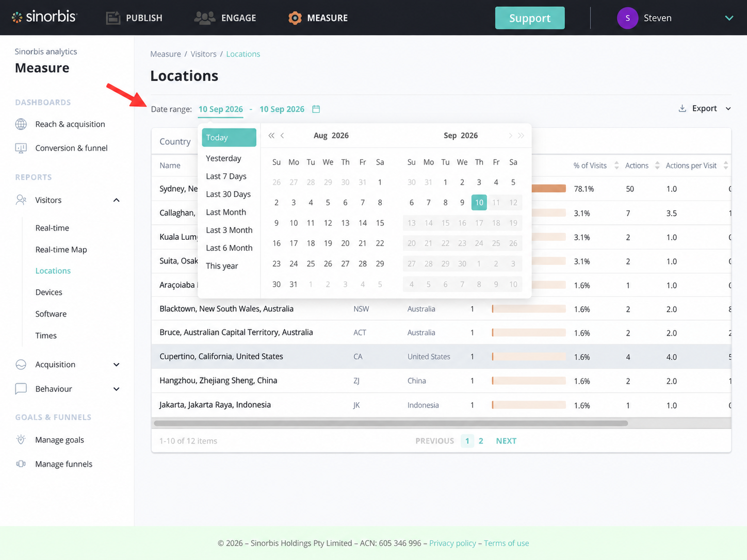Choose Last 3 Month preset
This screenshot has width=747, height=560.
229,230
